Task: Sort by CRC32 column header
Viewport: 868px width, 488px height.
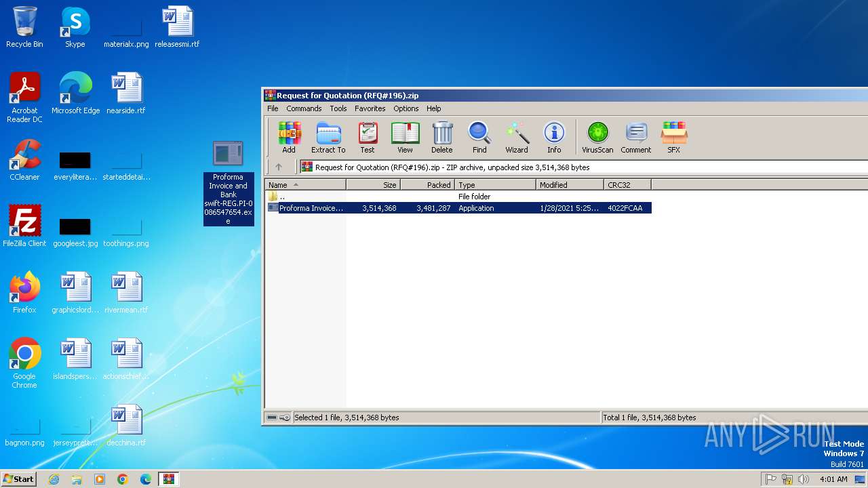Action: coord(628,184)
